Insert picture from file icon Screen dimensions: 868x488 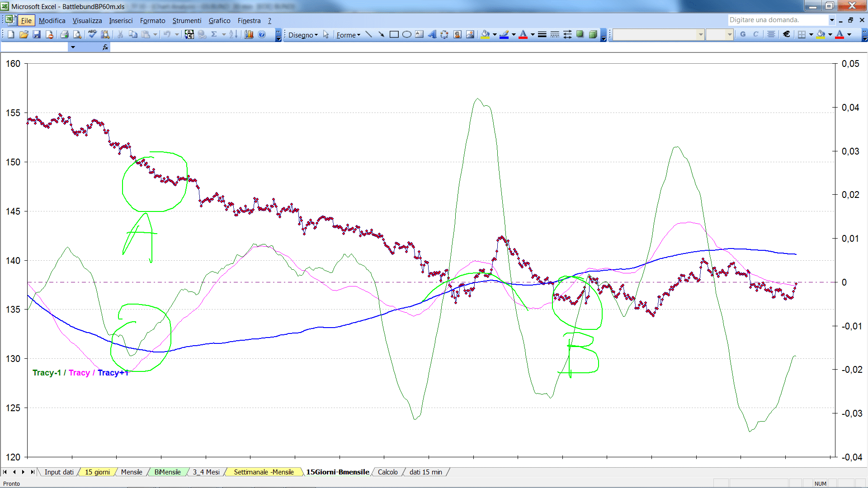[x=470, y=34]
